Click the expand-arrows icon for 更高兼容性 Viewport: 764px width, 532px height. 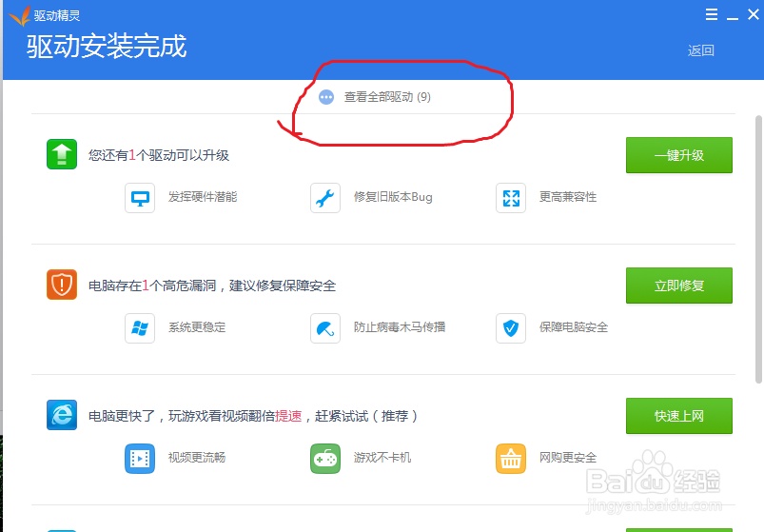click(x=511, y=198)
